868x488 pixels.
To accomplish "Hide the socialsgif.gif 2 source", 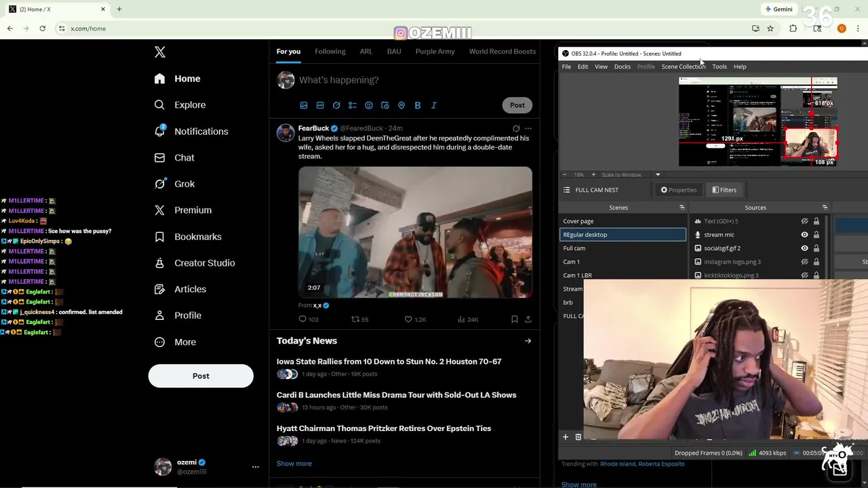I will 804,248.
